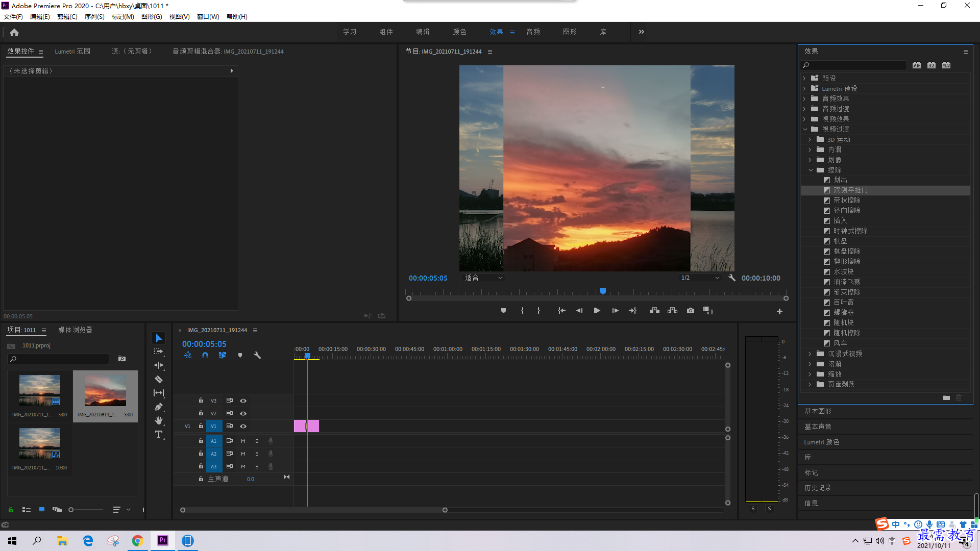Step back one frame

click(579, 311)
